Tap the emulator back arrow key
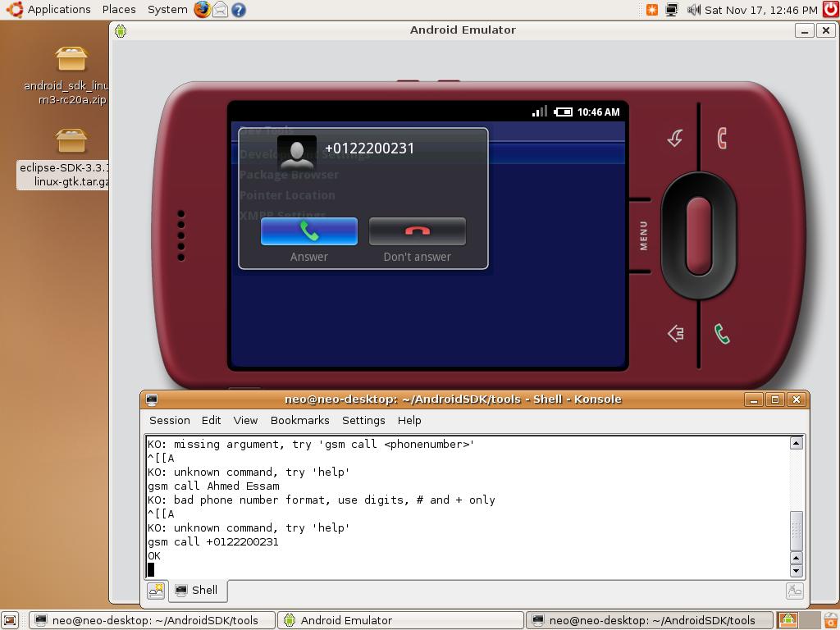Viewport: 840px width, 630px height. point(676,138)
